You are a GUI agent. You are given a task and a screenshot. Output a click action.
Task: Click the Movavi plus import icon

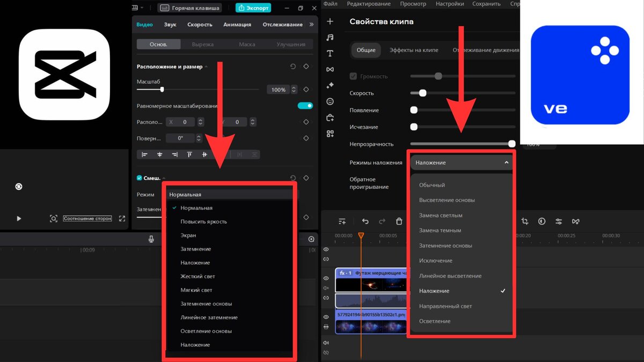pos(330,21)
